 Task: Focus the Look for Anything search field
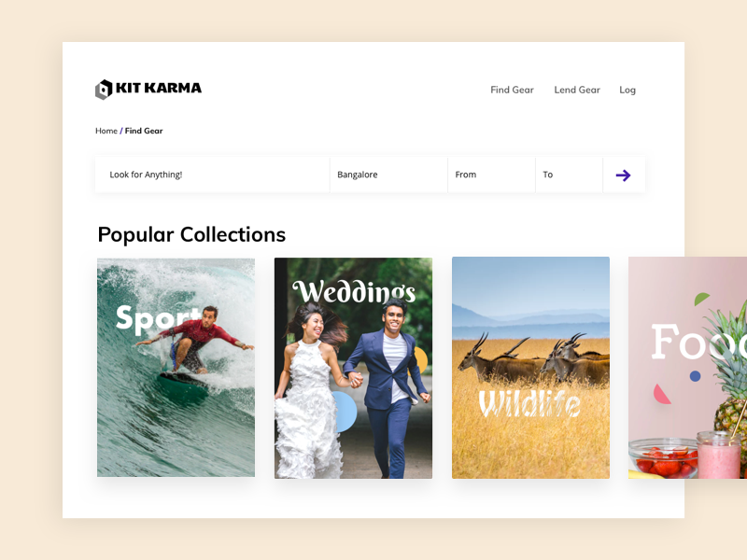click(213, 175)
